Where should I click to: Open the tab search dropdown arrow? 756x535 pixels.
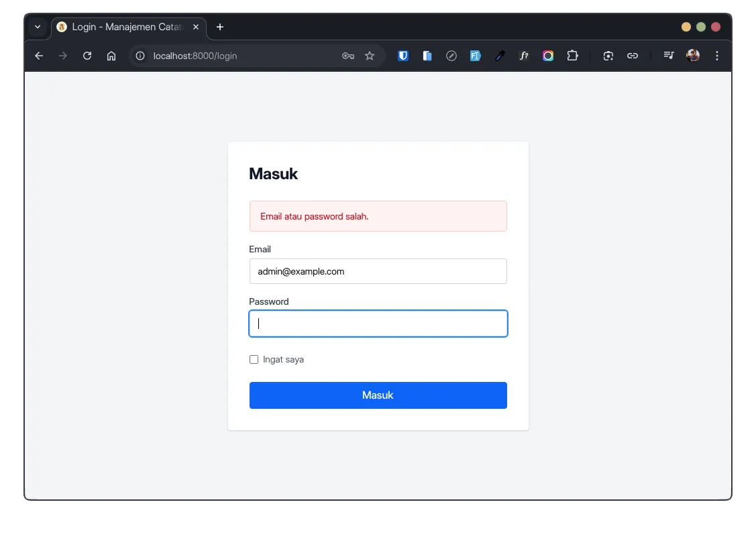click(38, 27)
